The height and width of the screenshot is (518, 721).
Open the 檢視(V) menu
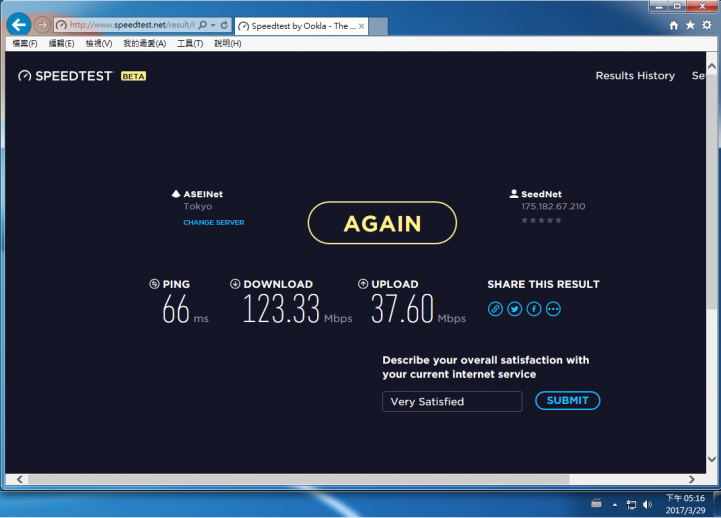[x=99, y=43]
